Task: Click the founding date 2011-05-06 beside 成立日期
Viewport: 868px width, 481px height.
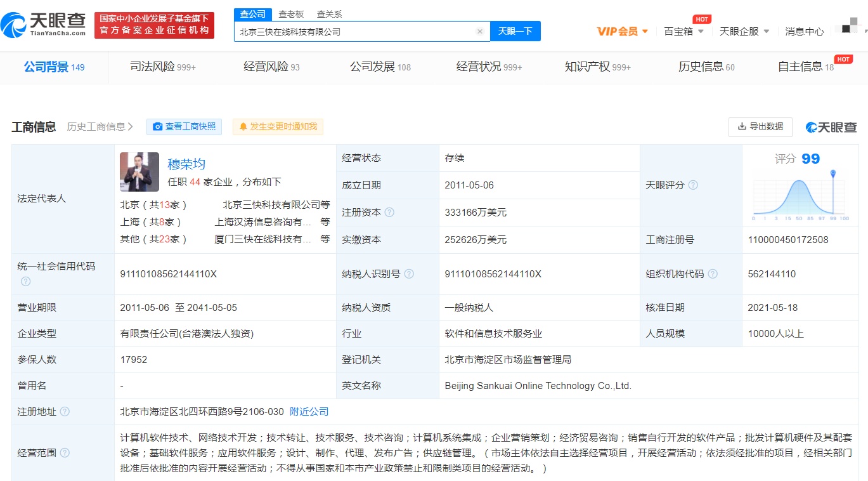Action: pyautogui.click(x=469, y=185)
